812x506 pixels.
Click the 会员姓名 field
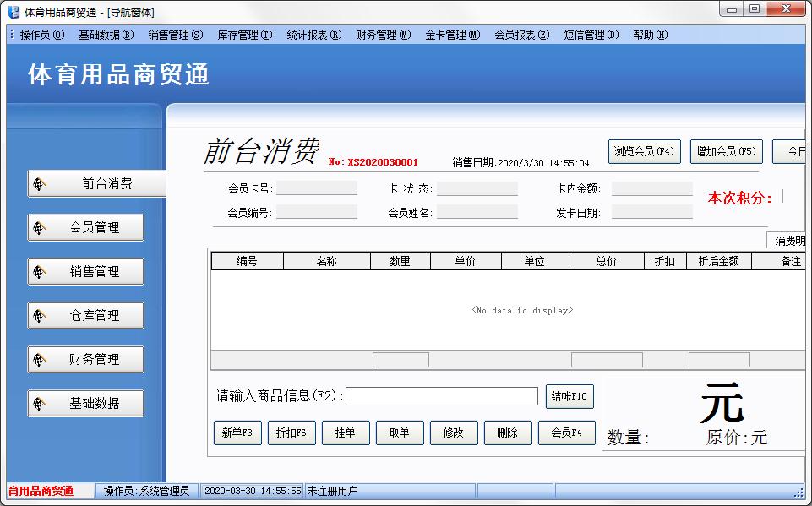click(477, 212)
